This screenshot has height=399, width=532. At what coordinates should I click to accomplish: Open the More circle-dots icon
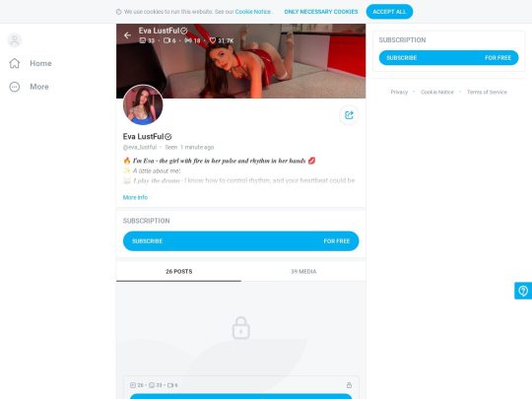click(14, 87)
